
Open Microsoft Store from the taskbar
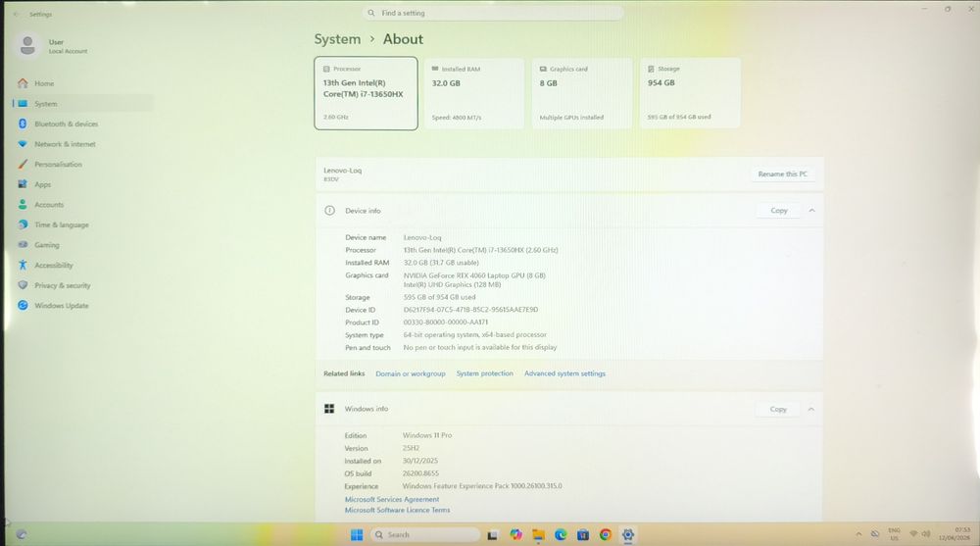click(x=583, y=535)
